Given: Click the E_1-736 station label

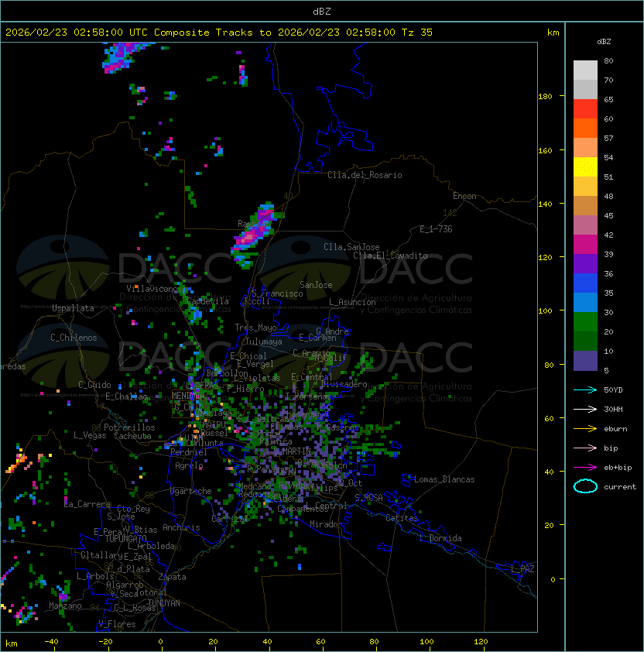Looking at the screenshot, I should tap(436, 229).
